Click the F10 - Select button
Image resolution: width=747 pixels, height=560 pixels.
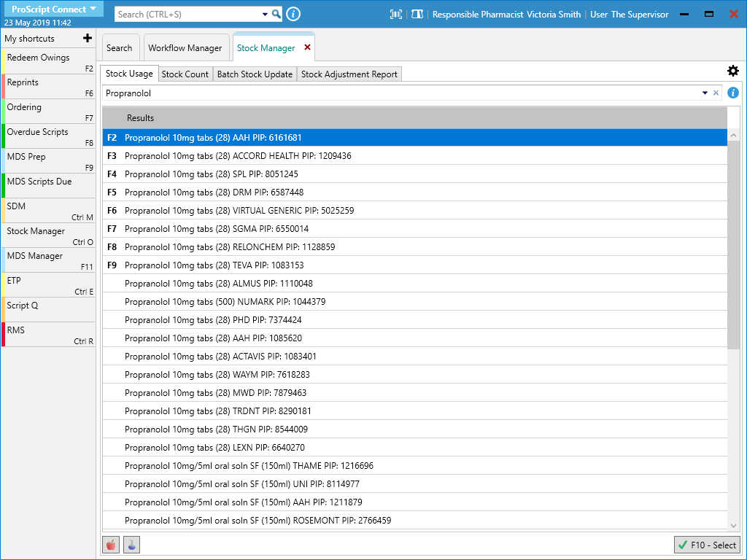(707, 545)
